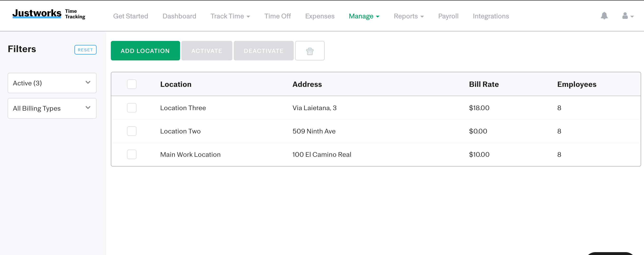This screenshot has height=255, width=644.
Task: Open the Manage menu
Action: pos(364,16)
